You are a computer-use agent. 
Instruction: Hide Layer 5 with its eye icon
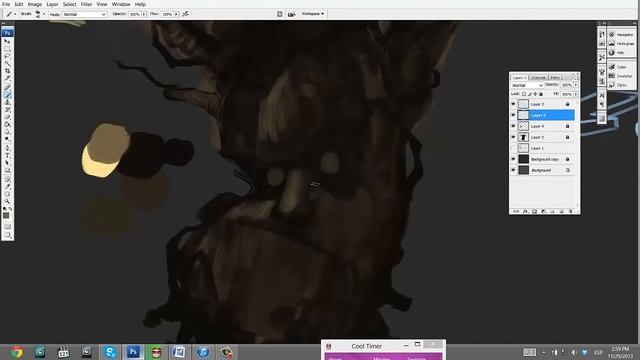point(513,104)
